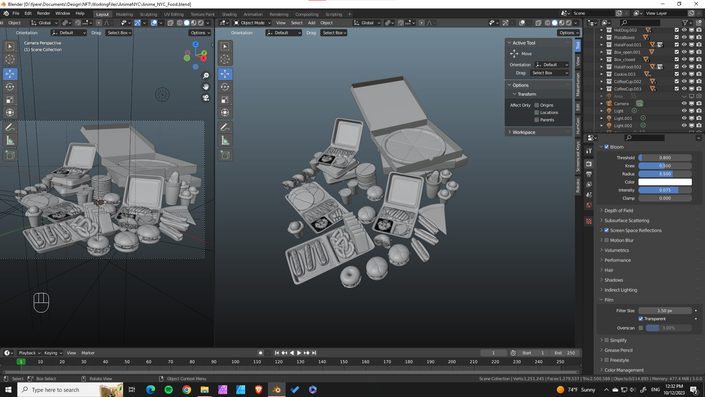Adjust the Bloom Threshold slider

[x=665, y=158]
